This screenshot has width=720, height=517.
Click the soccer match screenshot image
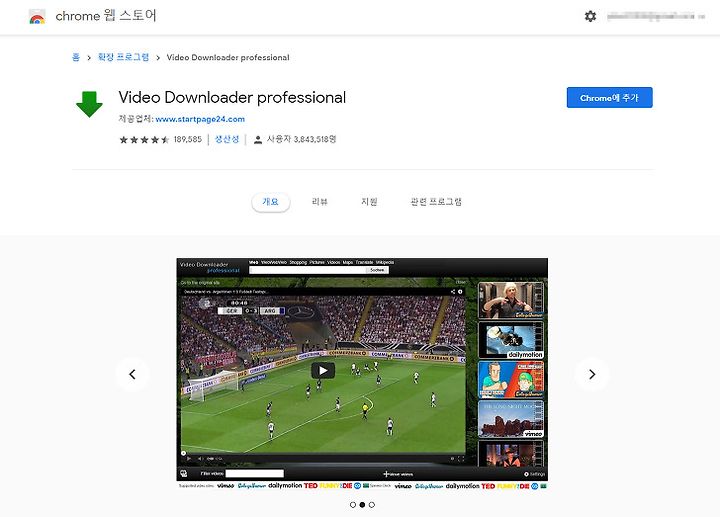tap(362, 374)
